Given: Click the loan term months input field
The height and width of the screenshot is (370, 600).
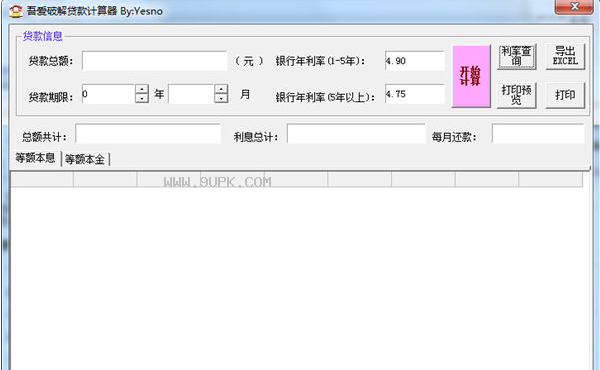Looking at the screenshot, I should pyautogui.click(x=191, y=94).
